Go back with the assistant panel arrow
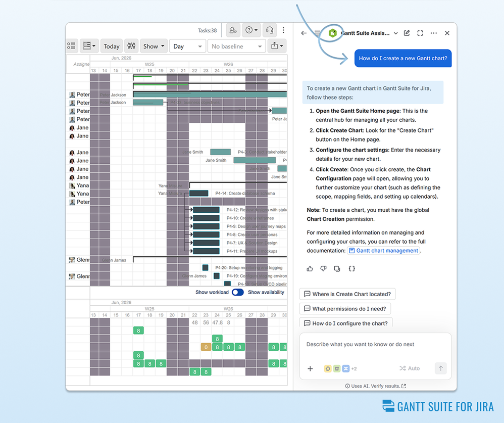Image resolution: width=504 pixels, height=423 pixels. 304,33
